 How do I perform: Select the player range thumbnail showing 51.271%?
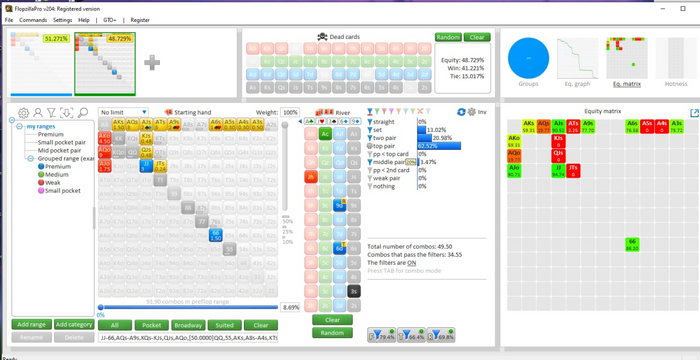pyautogui.click(x=41, y=63)
